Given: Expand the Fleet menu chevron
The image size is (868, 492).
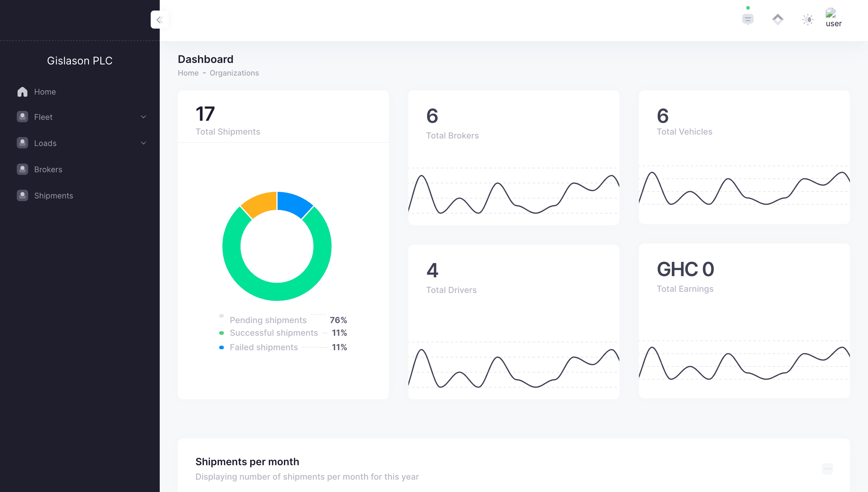Looking at the screenshot, I should pyautogui.click(x=143, y=117).
